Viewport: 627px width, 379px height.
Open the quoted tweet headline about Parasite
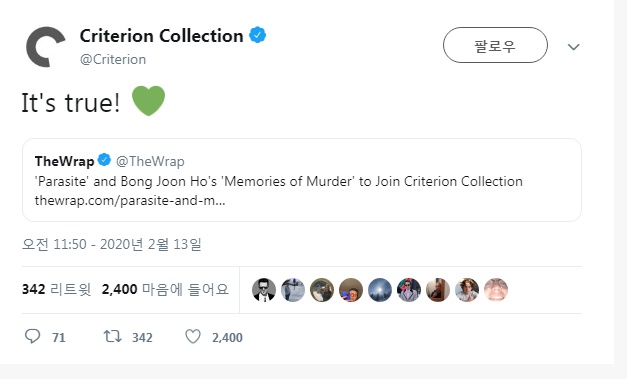[279, 181]
